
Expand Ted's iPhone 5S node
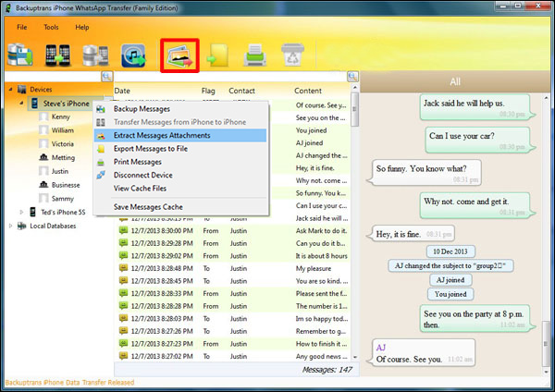tap(20, 212)
